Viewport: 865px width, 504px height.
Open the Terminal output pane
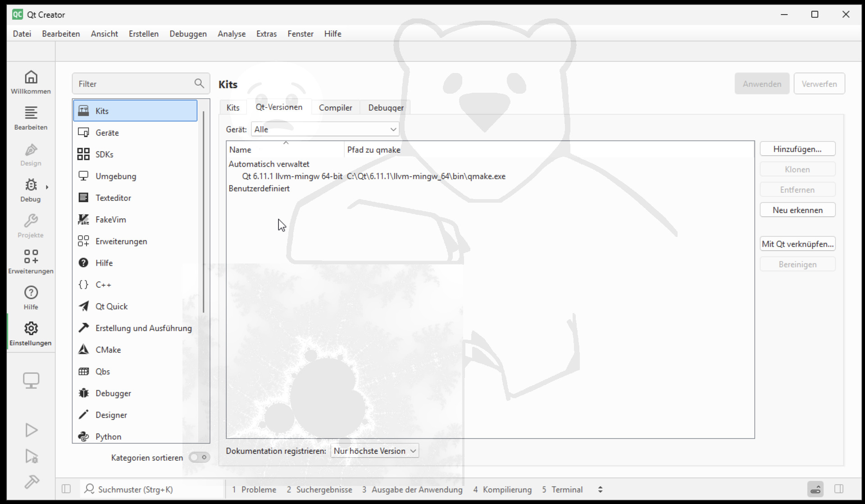(562, 489)
